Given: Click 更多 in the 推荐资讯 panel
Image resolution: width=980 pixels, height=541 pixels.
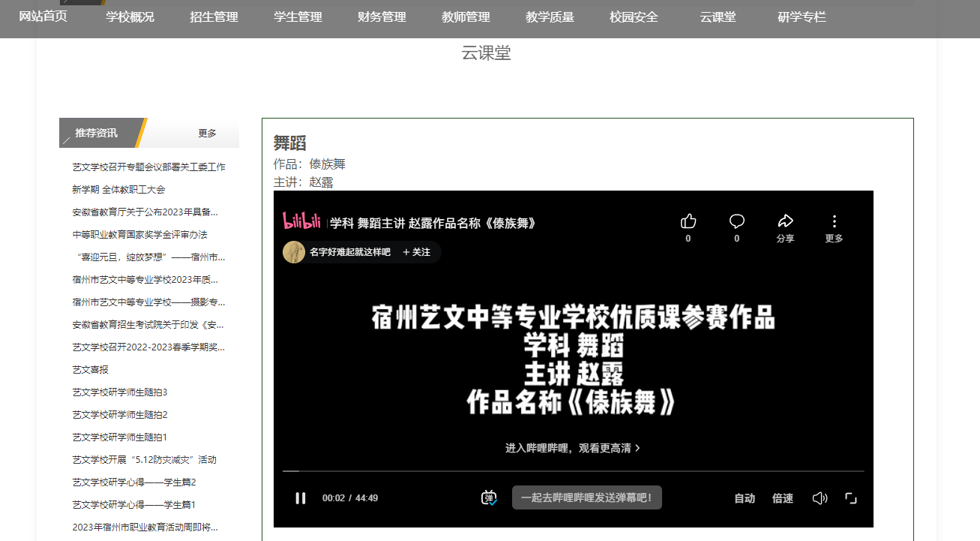Looking at the screenshot, I should point(207,134).
